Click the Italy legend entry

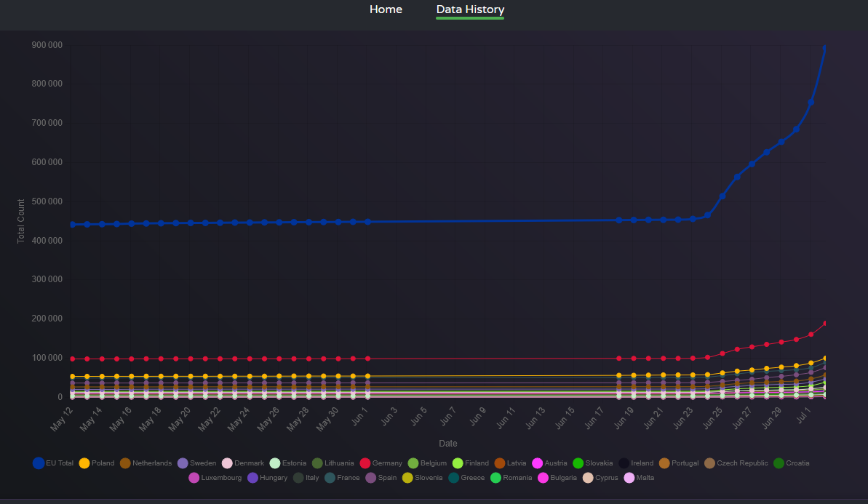point(306,477)
